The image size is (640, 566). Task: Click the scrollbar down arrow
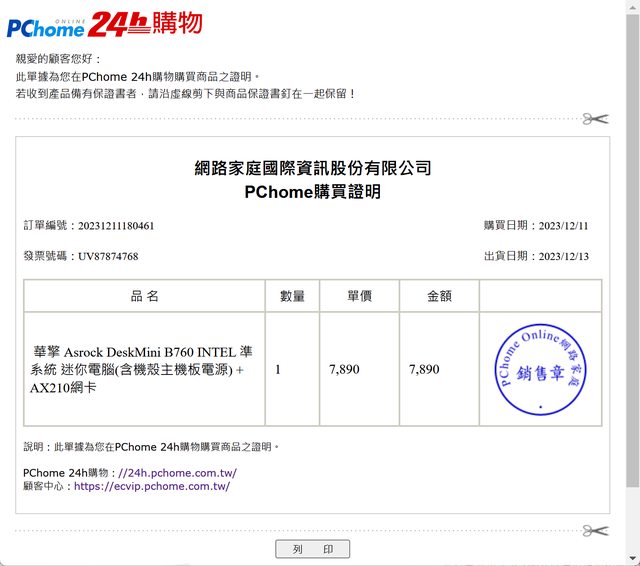point(631,558)
